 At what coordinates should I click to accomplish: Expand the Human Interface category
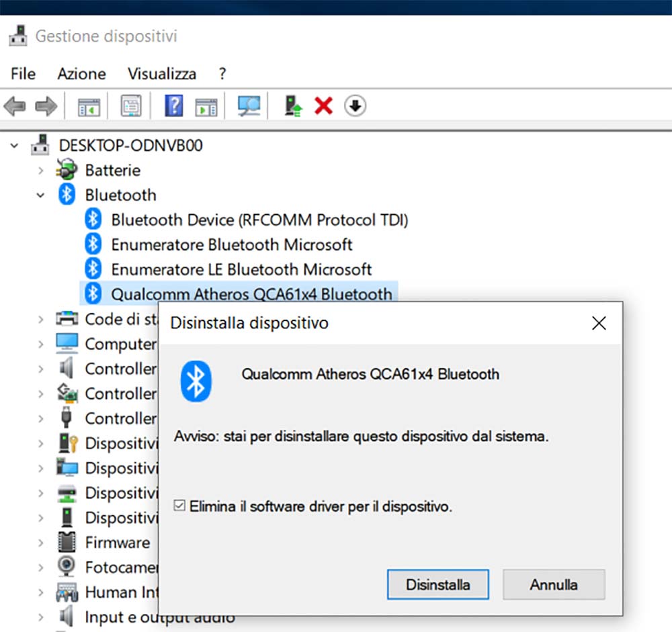(41, 592)
